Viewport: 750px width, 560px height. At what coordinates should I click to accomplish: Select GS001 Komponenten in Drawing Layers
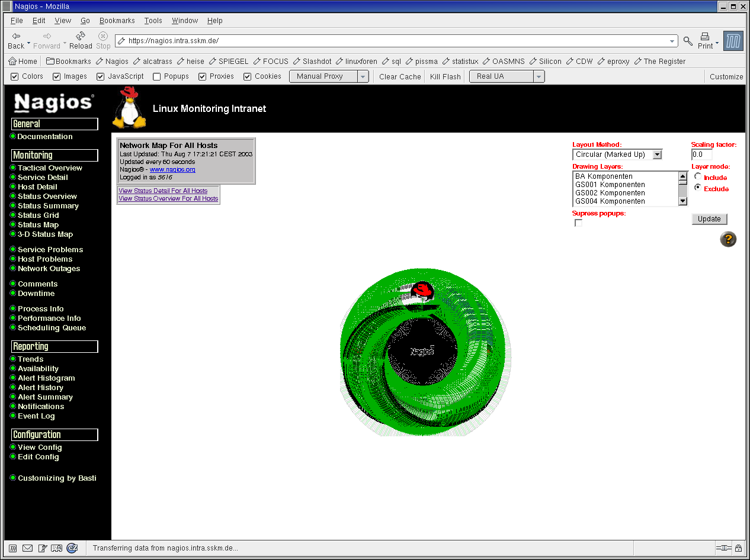(x=610, y=185)
